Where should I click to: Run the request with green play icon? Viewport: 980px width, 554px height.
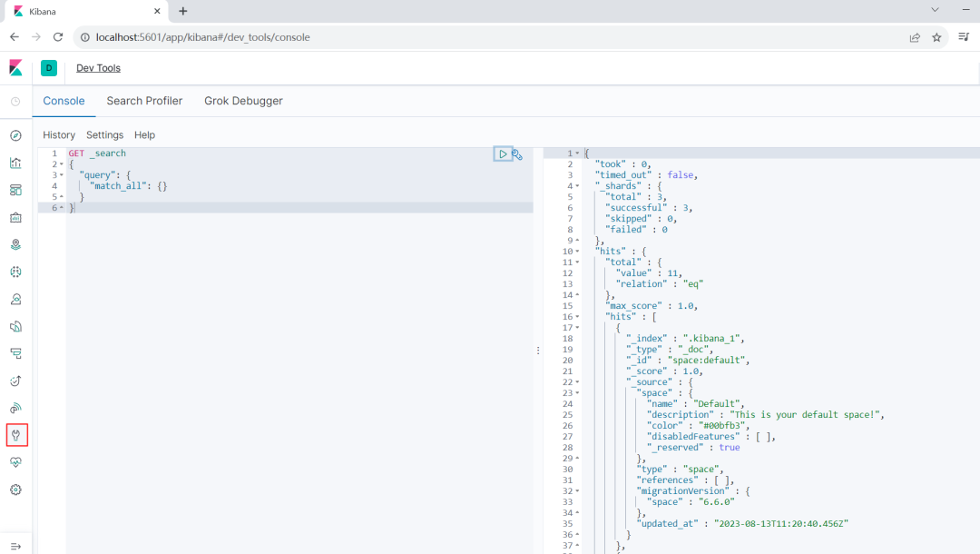pyautogui.click(x=502, y=153)
